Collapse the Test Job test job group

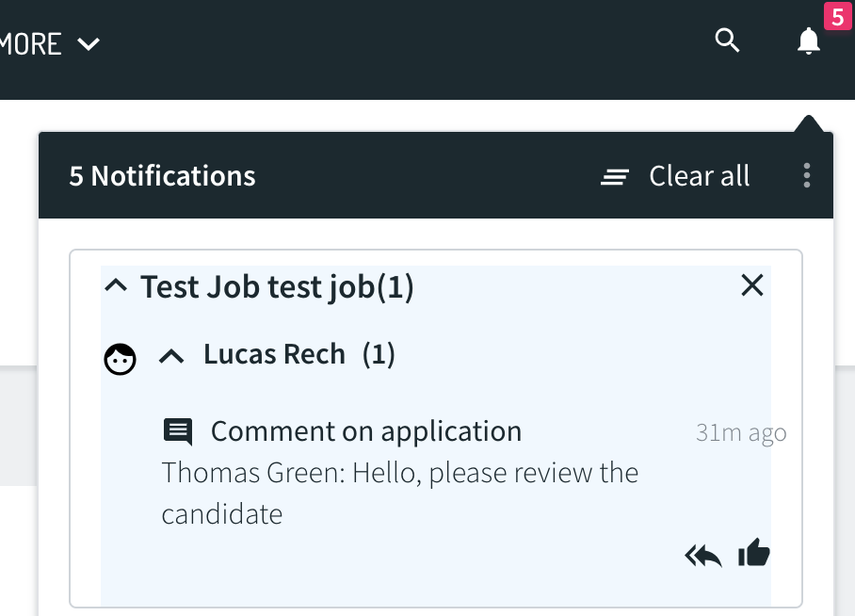[116, 285]
